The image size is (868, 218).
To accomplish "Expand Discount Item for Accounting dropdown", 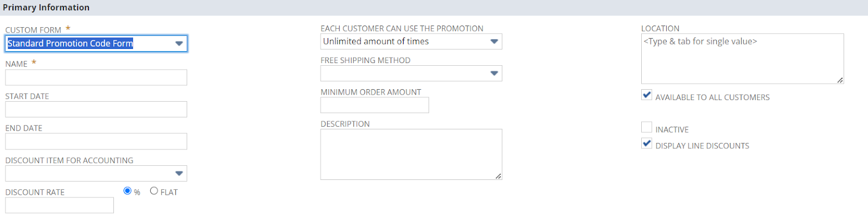I will [x=179, y=173].
